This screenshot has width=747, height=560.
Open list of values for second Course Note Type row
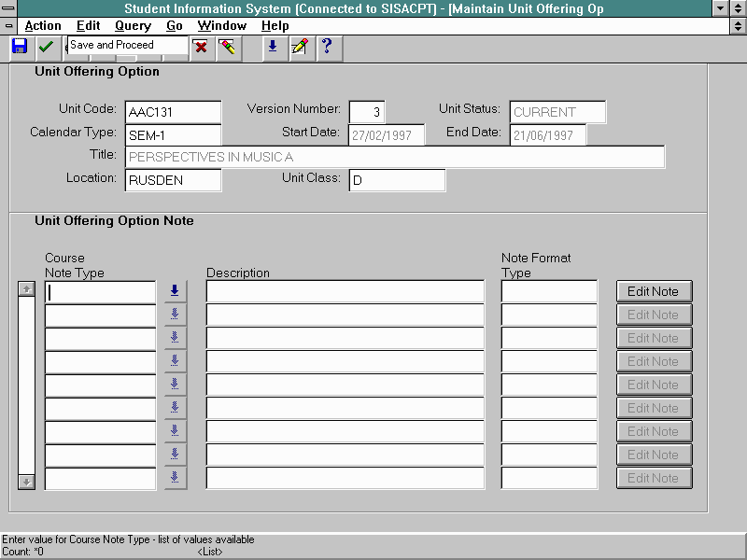(175, 315)
